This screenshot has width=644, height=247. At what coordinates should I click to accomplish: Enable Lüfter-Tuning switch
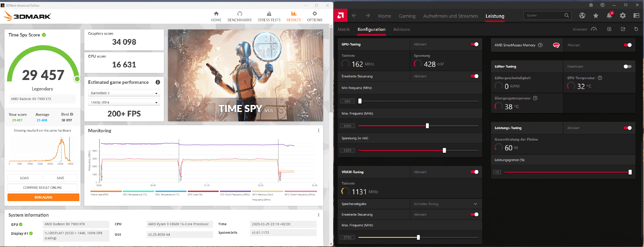(x=627, y=66)
